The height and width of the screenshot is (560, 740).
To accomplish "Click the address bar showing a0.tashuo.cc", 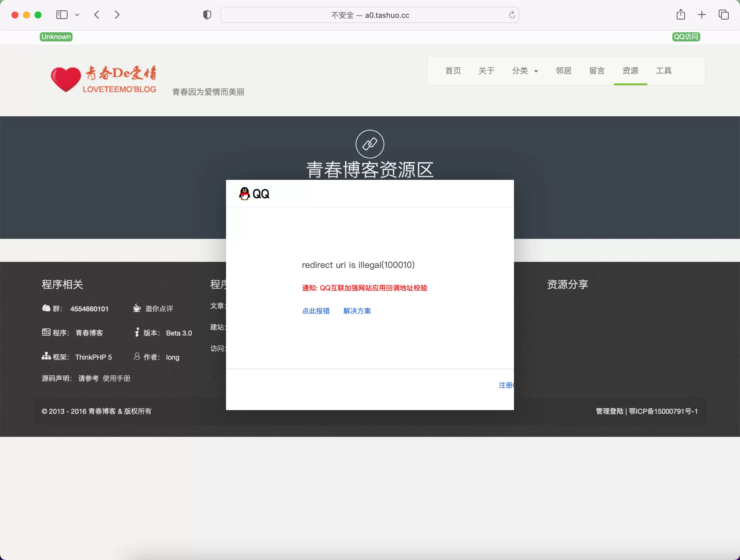I will click(370, 15).
